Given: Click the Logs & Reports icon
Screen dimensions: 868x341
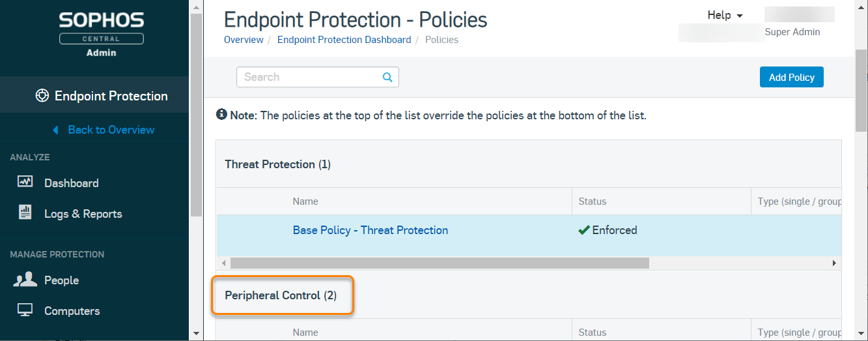Looking at the screenshot, I should 25,213.
